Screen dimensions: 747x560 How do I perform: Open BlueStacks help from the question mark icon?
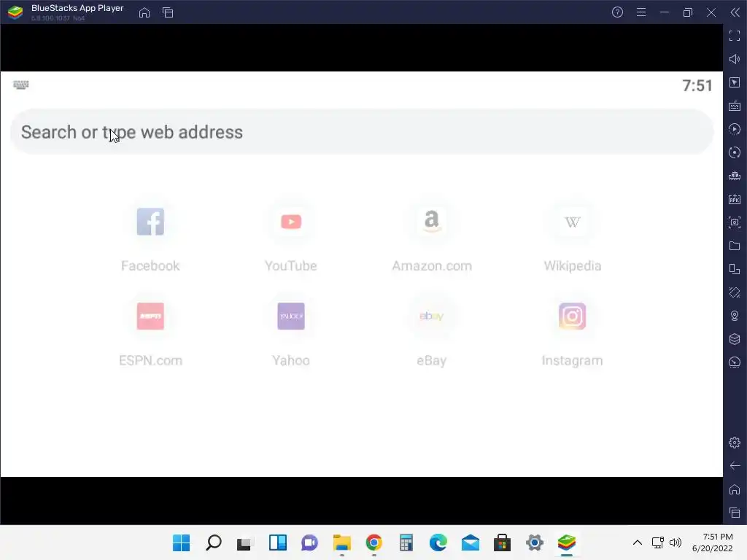point(617,12)
